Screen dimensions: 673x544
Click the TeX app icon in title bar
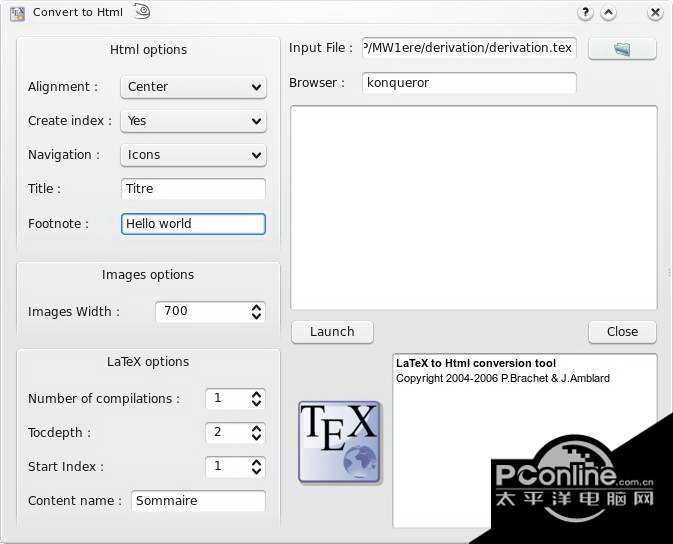click(x=17, y=14)
